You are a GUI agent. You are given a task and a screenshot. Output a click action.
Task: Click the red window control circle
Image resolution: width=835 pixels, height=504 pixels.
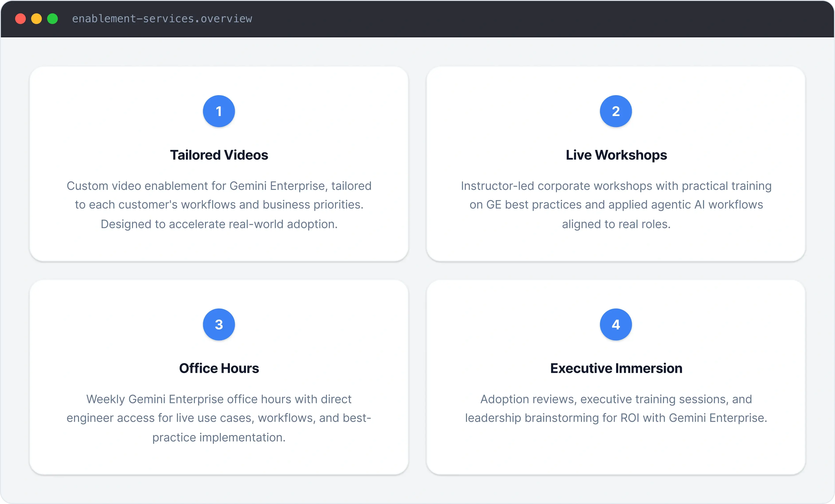point(20,19)
